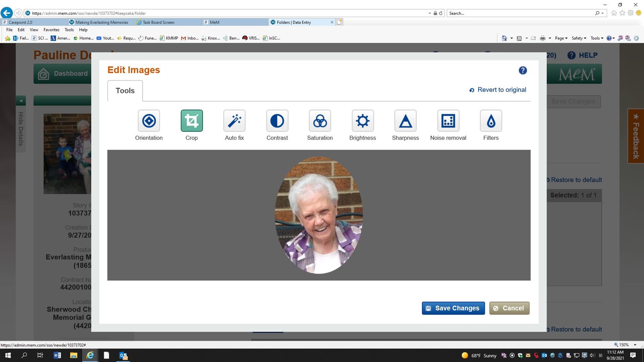Select the Saturation tool icon
The image size is (644, 362).
click(320, 121)
